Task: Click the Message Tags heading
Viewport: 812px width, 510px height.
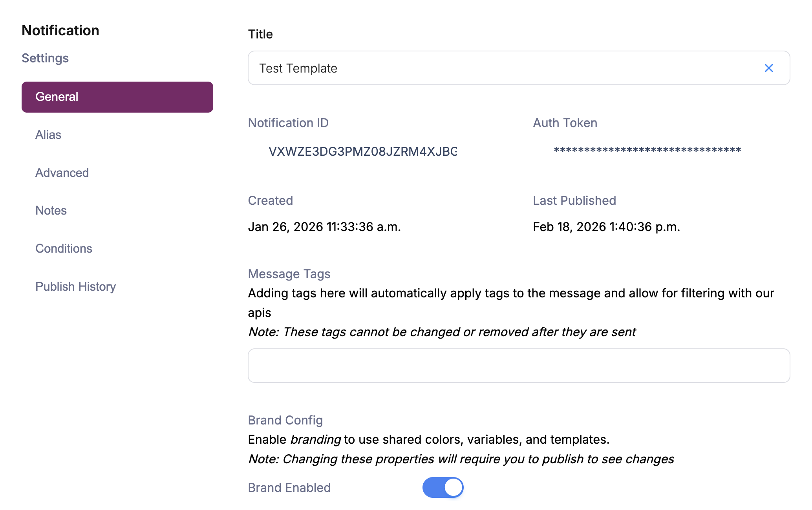Action: [289, 274]
